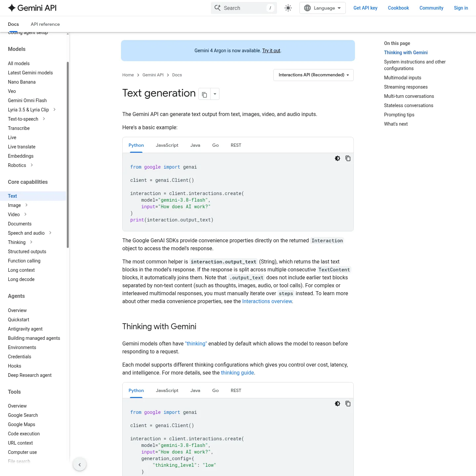Toggle dark code theme in first code block
The image size is (476, 476).
pos(337,158)
